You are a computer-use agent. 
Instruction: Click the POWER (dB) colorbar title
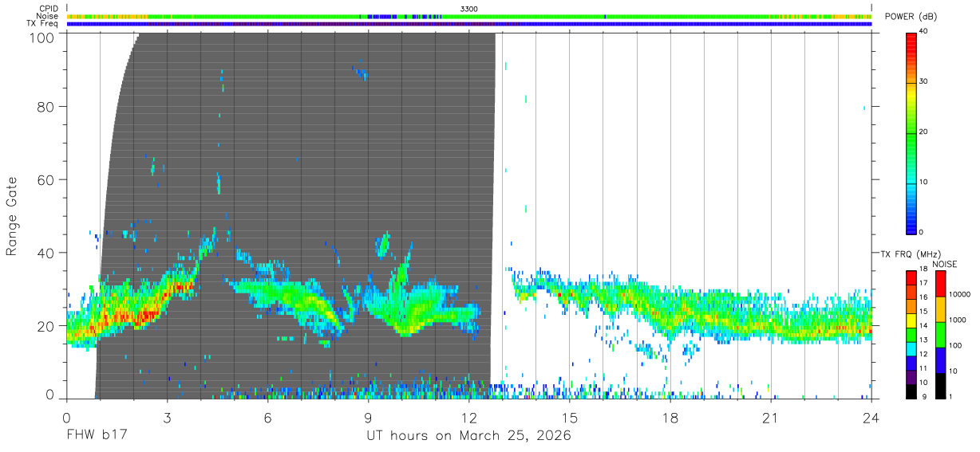pos(911,17)
